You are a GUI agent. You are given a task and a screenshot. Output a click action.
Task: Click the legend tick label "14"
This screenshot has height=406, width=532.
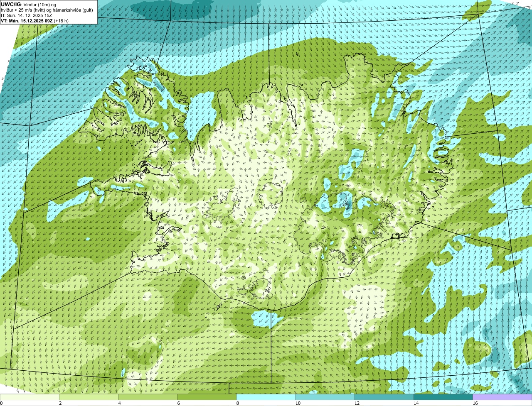416,403
